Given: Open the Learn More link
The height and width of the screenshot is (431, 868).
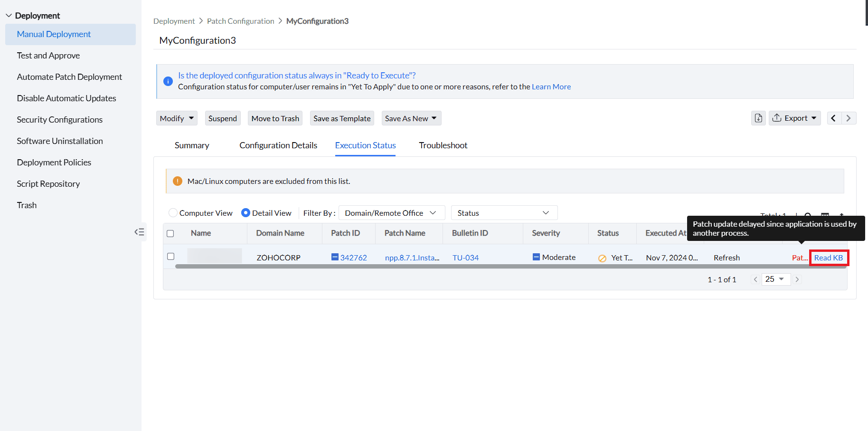Looking at the screenshot, I should [x=551, y=86].
